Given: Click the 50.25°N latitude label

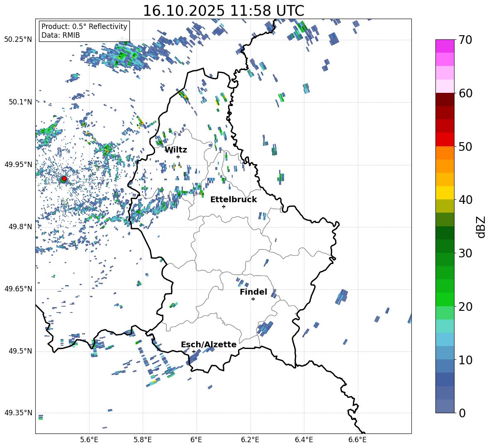Looking at the screenshot, I should pyautogui.click(x=18, y=39).
